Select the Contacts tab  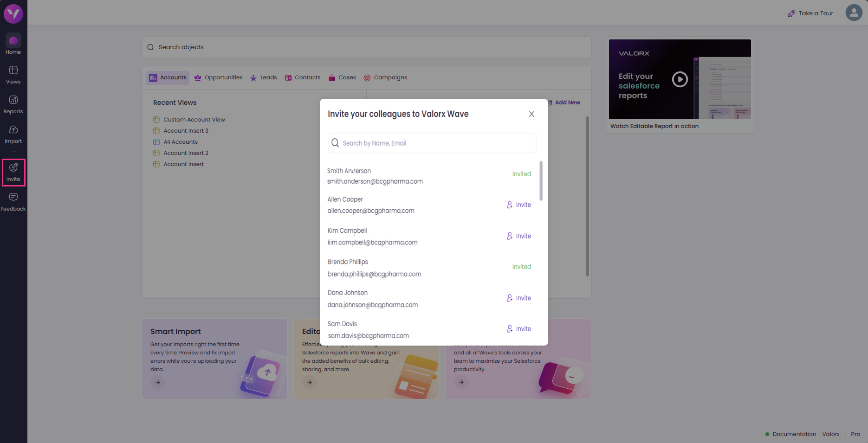click(x=303, y=77)
